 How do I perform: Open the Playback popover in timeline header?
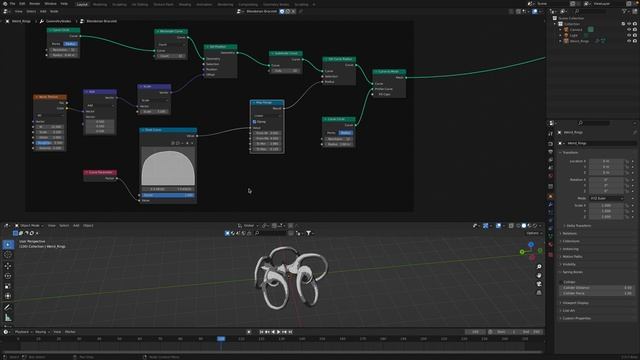23,332
